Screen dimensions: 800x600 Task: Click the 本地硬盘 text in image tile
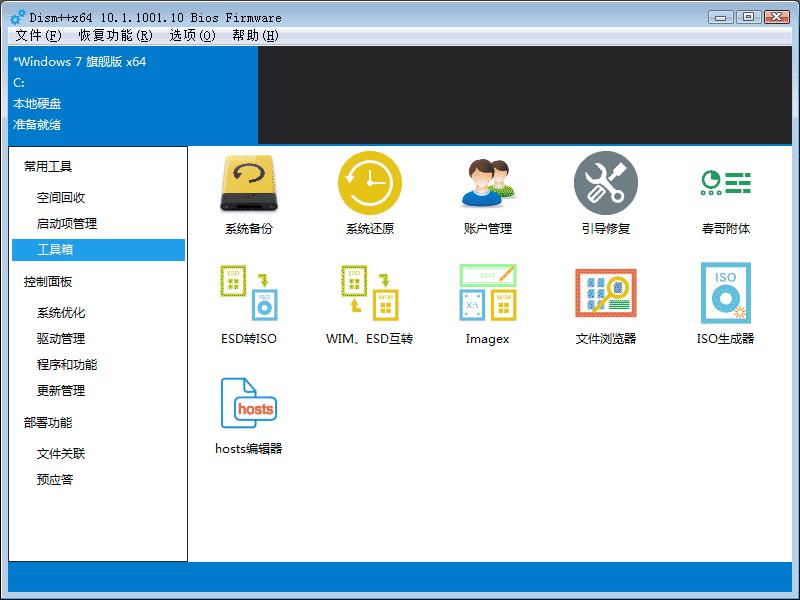pos(37,104)
